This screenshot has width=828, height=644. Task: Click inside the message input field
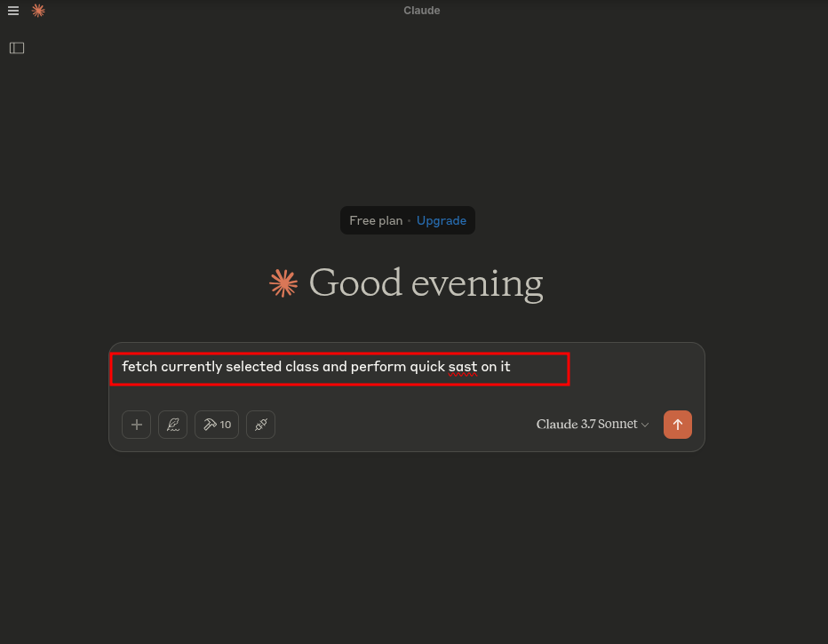(x=340, y=367)
